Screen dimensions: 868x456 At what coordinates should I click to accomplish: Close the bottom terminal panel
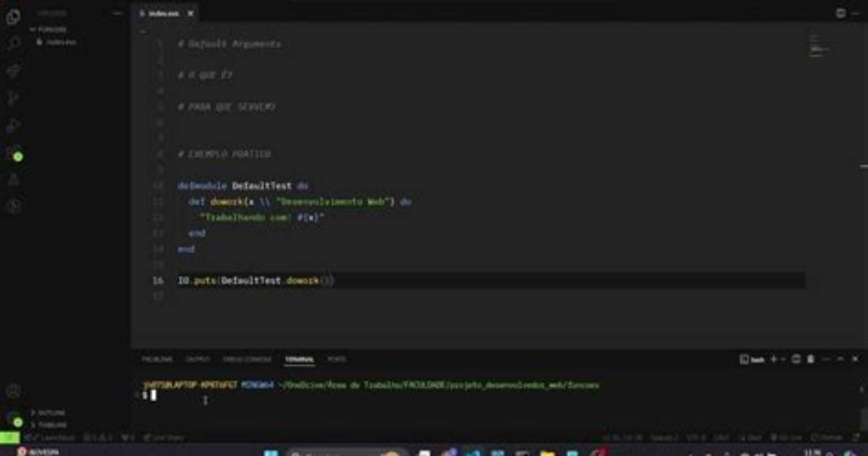(855, 359)
